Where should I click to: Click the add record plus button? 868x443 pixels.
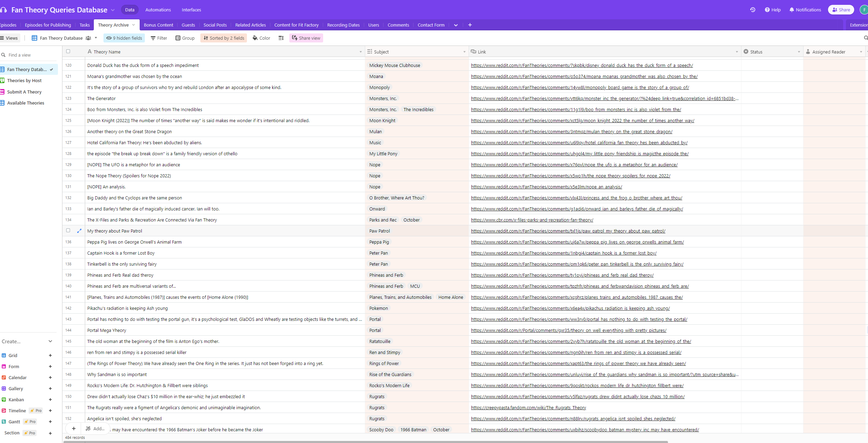click(73, 429)
